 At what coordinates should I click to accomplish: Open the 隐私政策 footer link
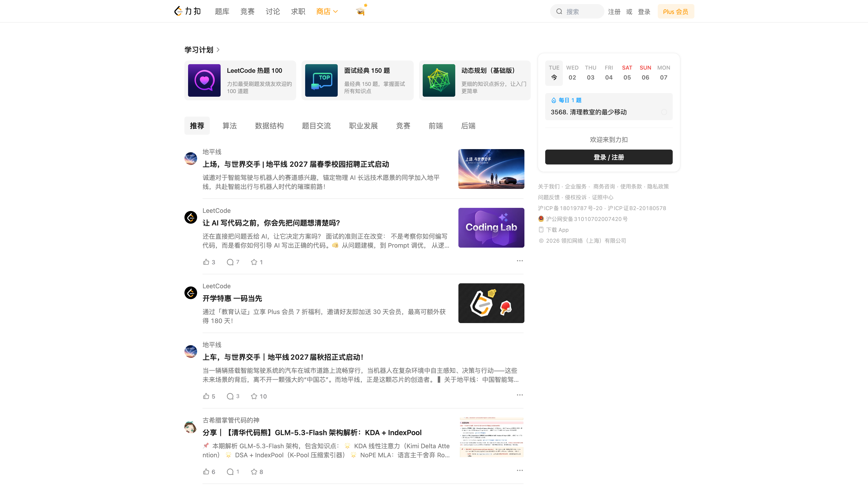[x=658, y=186]
